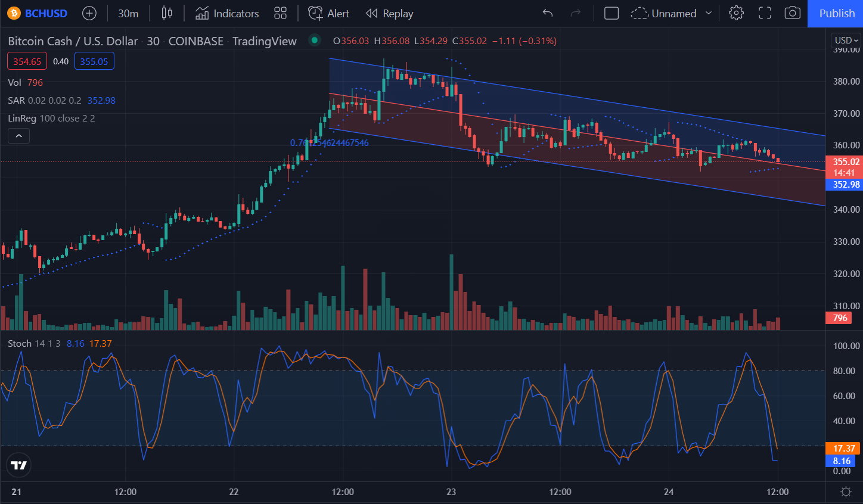Click the COINBASE exchange label

coord(196,41)
